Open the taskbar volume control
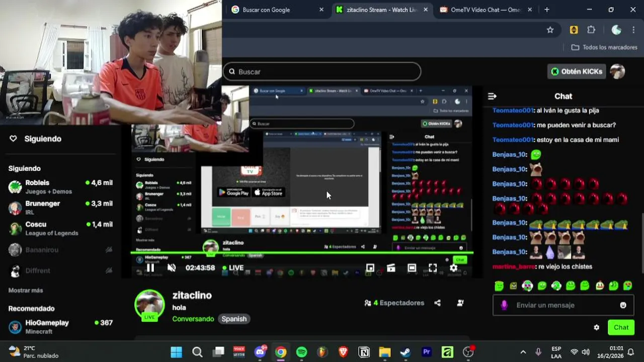This screenshot has width=644, height=362. point(586,352)
